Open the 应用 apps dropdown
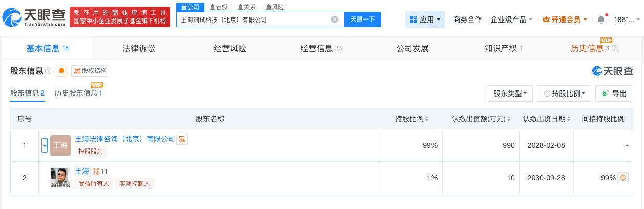644x209 pixels. click(x=425, y=20)
